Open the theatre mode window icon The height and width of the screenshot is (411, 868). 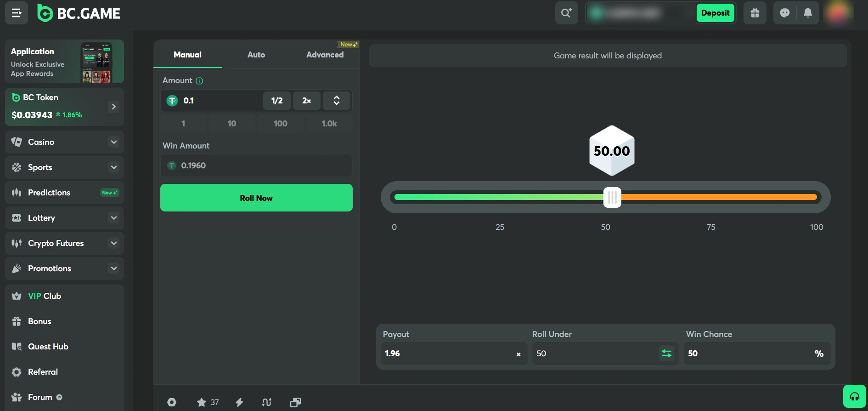click(296, 403)
